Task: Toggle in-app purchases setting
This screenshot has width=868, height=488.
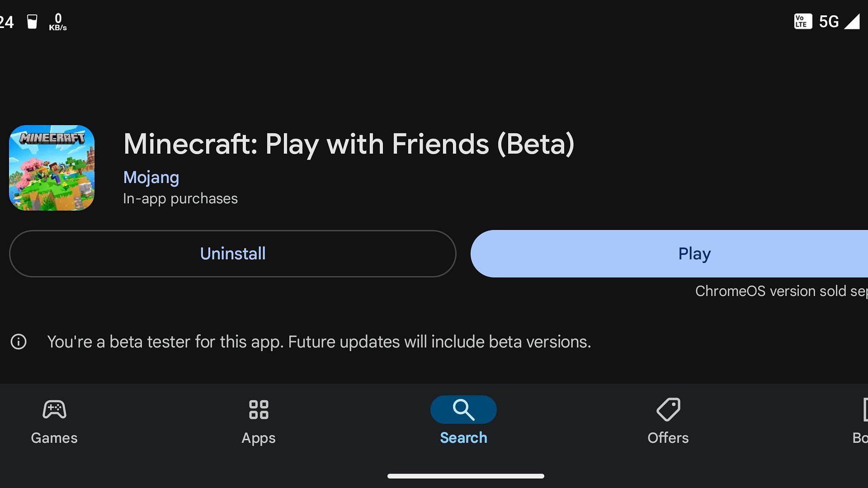Action: pos(180,198)
